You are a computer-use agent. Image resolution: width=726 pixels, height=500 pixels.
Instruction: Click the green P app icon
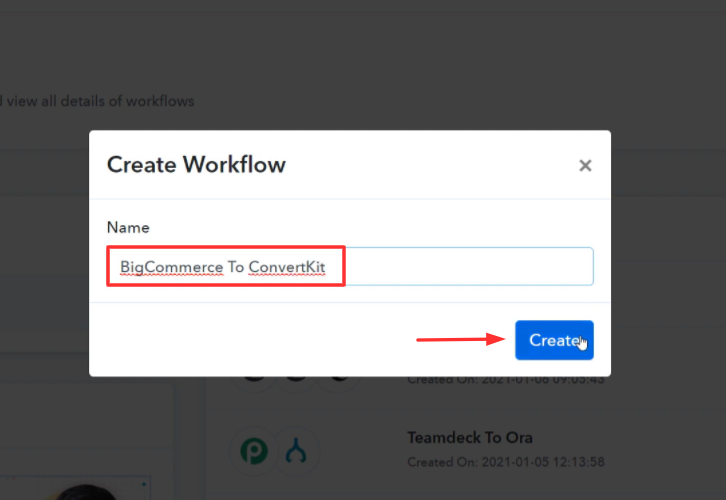pos(254,451)
